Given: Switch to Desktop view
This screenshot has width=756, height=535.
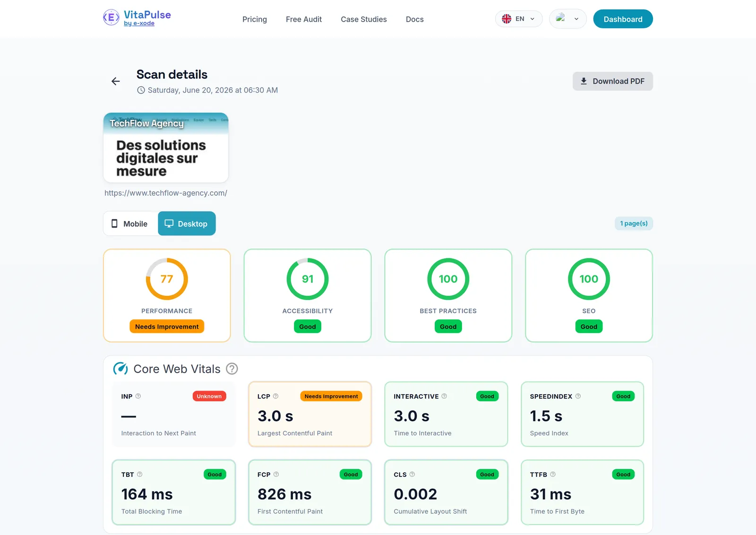Looking at the screenshot, I should point(187,223).
